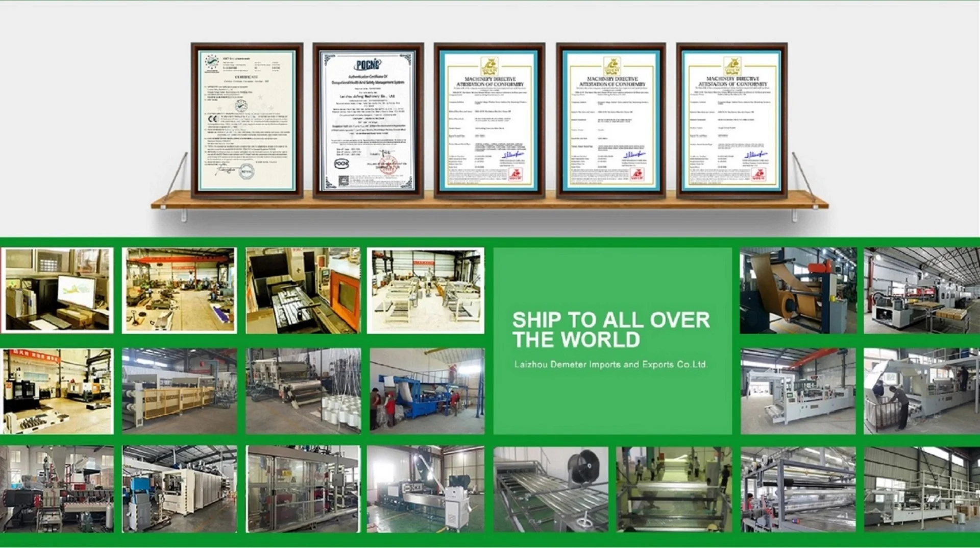Open the CNC machine photo with the orange door
The image size is (980, 548).
303,290
